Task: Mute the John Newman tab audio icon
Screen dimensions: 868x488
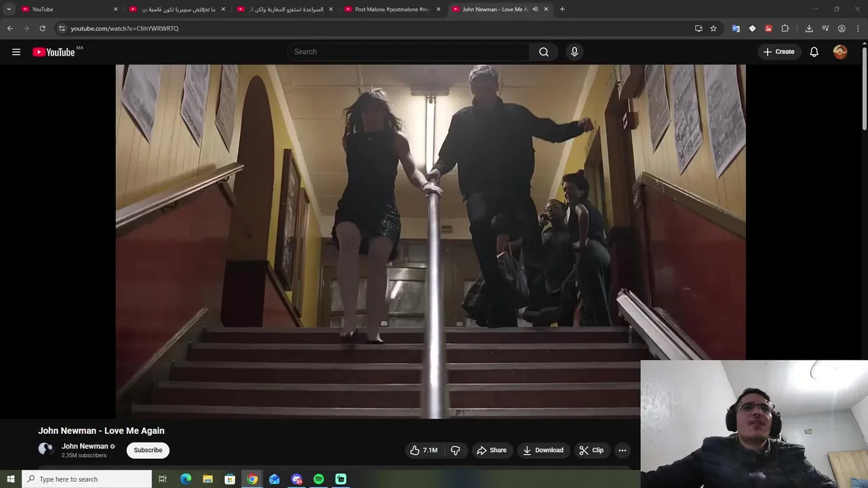Action: point(535,9)
